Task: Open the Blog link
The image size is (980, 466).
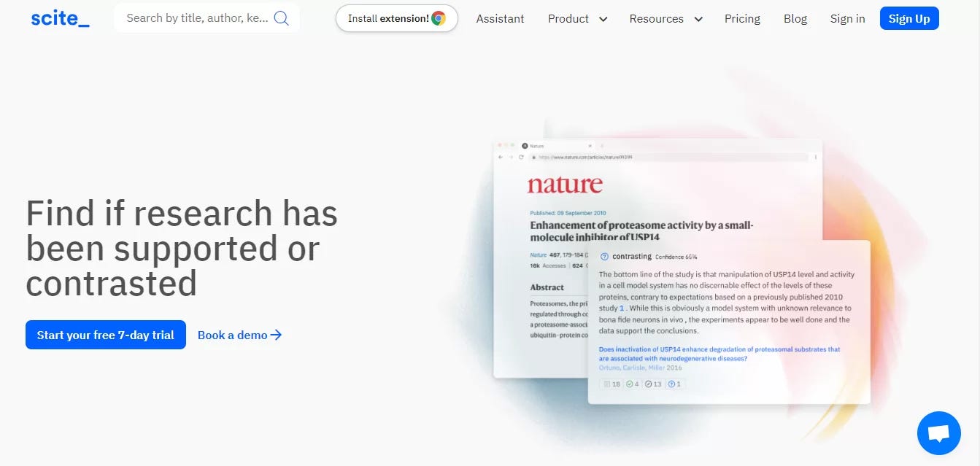Action: point(795,19)
